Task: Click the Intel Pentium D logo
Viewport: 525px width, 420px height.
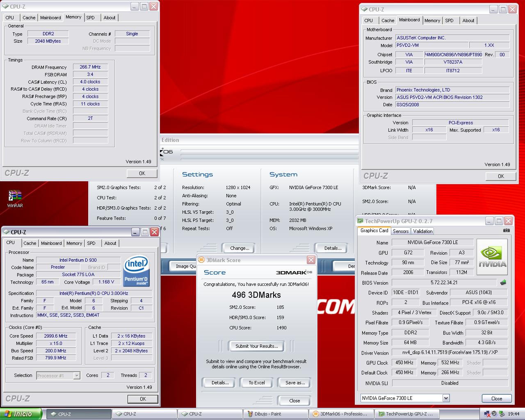Action: 136,271
